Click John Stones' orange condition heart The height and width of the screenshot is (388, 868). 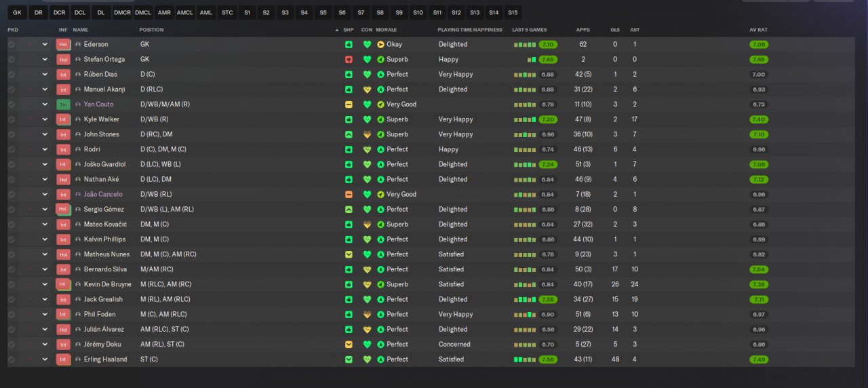coord(368,134)
